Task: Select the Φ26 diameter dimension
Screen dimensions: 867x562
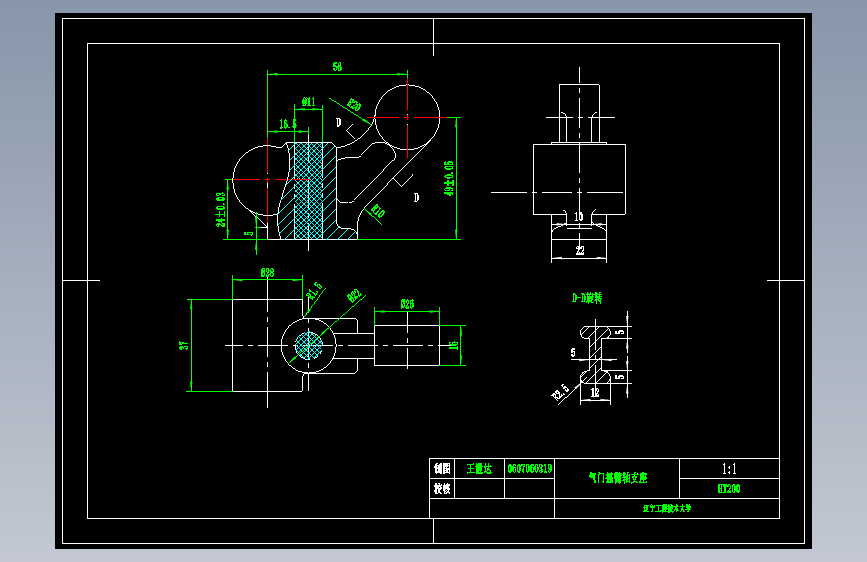Action: [407, 304]
